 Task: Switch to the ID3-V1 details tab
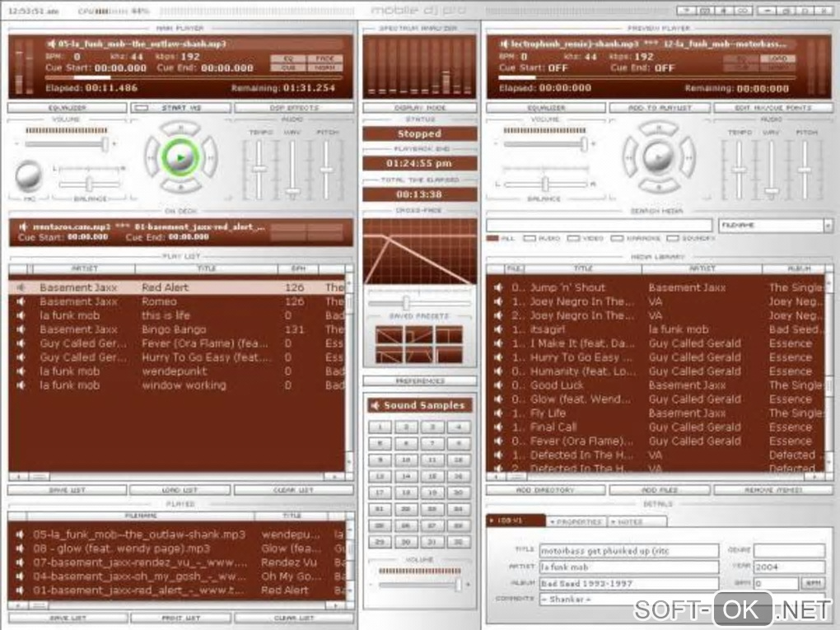(x=516, y=520)
